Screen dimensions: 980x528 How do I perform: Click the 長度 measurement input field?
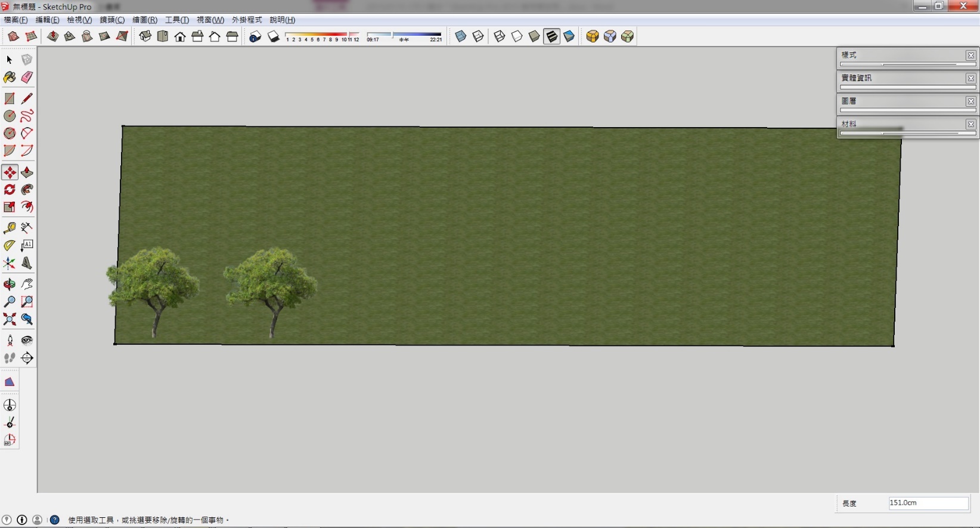928,503
